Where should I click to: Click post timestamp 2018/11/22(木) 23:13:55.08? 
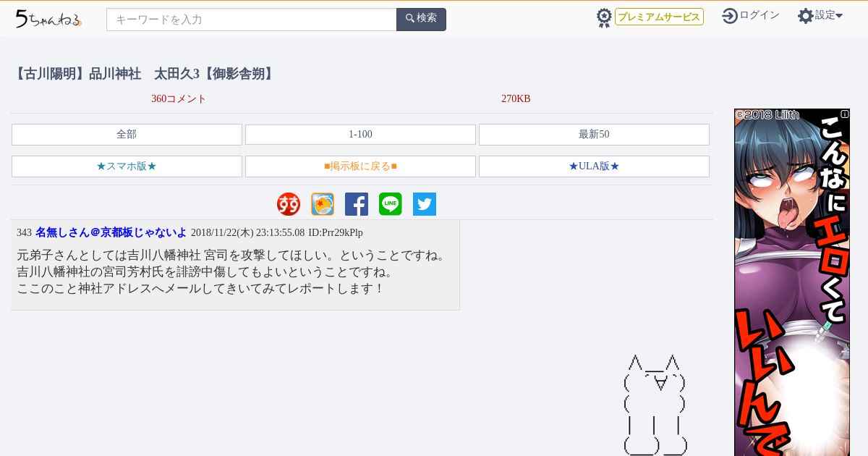point(247,233)
